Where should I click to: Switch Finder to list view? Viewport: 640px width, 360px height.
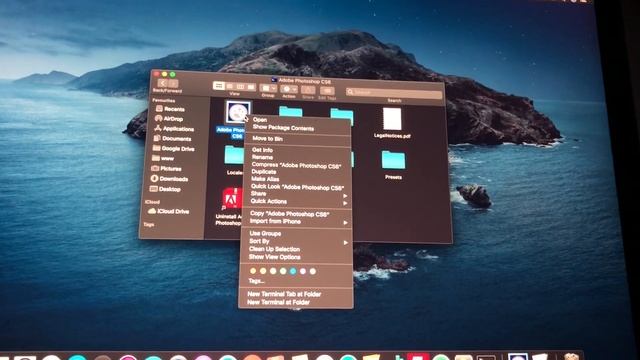pos(229,86)
